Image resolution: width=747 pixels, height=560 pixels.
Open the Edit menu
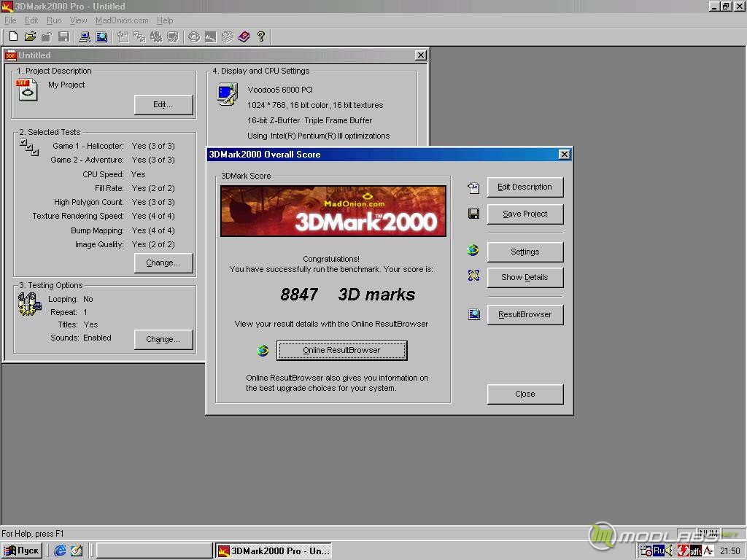[x=31, y=20]
